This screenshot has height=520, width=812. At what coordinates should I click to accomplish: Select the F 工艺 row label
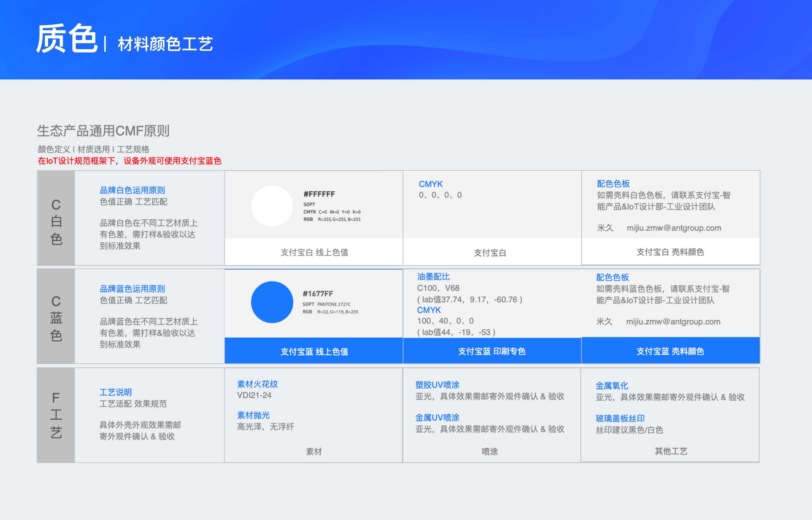[x=56, y=415]
